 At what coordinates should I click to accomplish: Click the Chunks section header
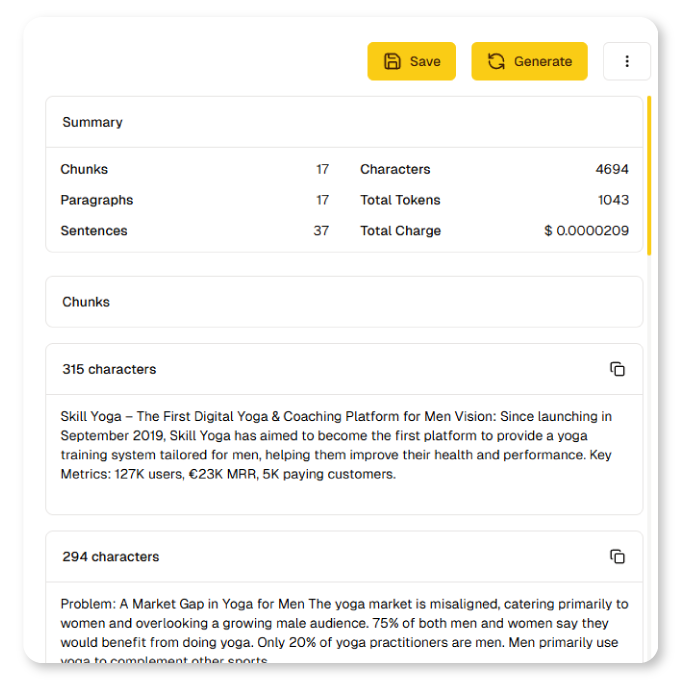click(x=86, y=302)
